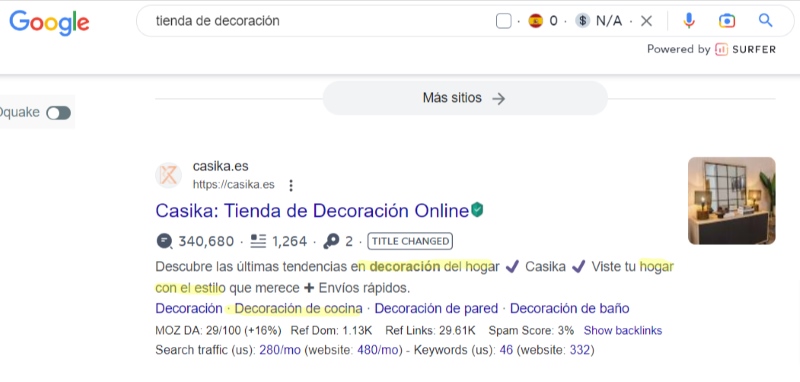This screenshot has height=382, width=800.
Task: Open the "Decoración" sitelink
Action: pos(189,309)
